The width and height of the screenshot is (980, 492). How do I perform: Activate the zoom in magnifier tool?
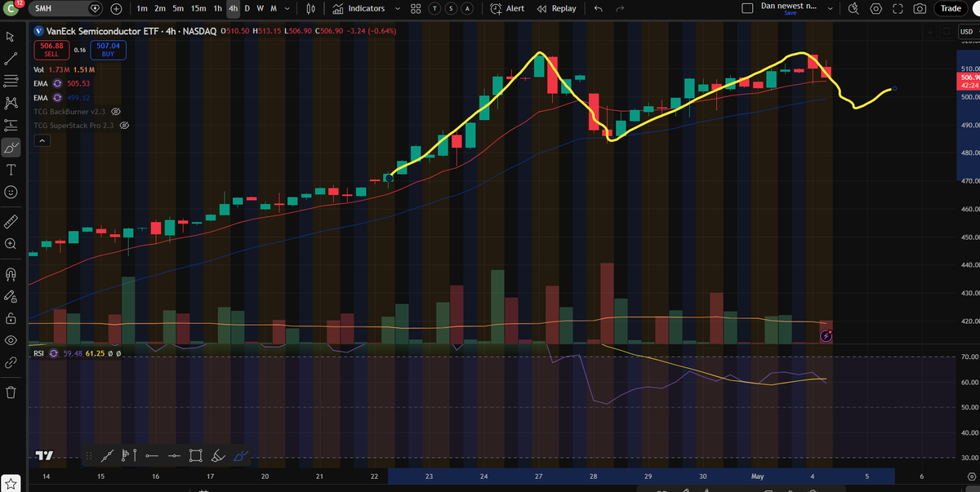coord(11,243)
